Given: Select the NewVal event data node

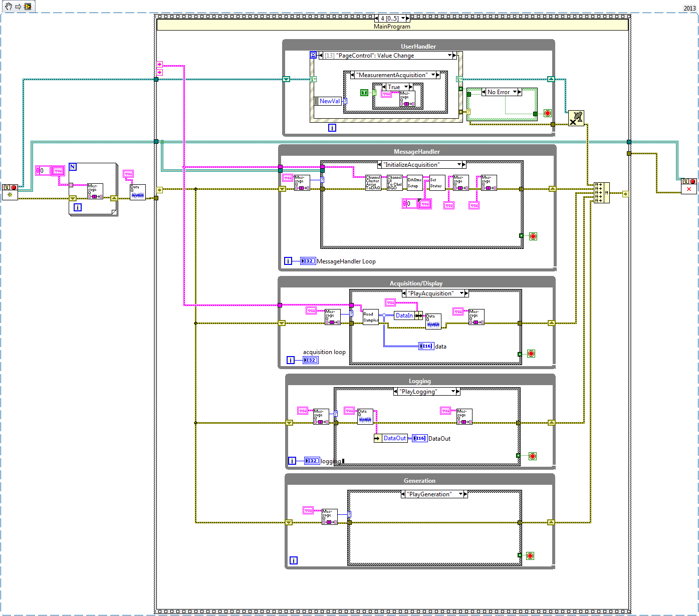Looking at the screenshot, I should (328, 101).
